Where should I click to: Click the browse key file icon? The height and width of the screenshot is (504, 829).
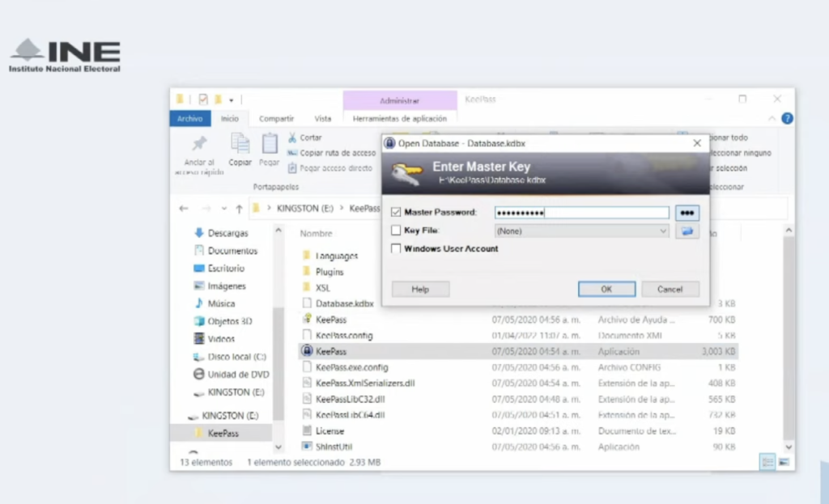[x=687, y=231]
